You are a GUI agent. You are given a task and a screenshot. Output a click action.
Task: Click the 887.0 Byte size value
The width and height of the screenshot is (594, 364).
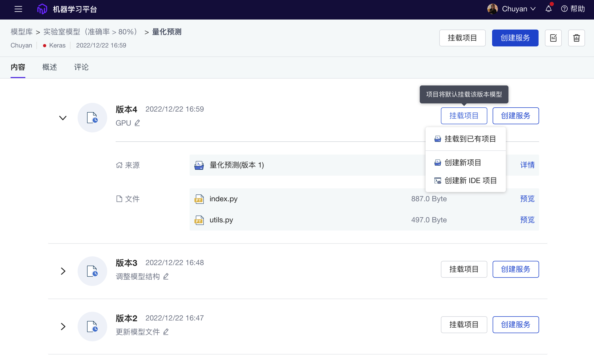coord(429,199)
